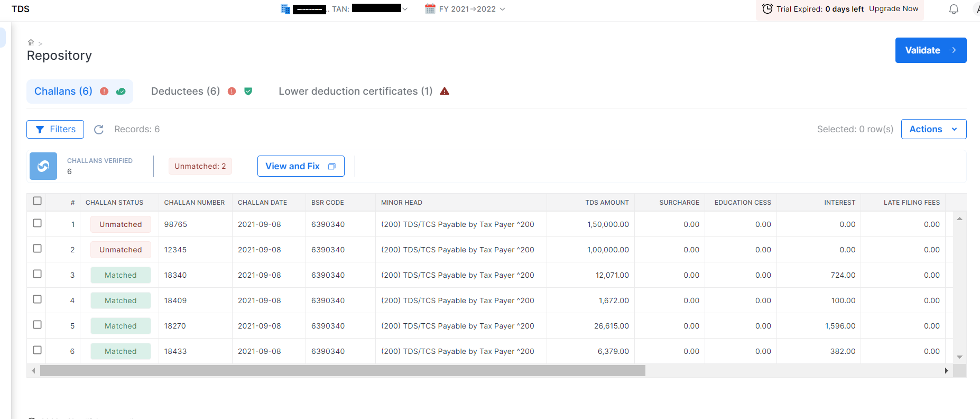Open the Actions dropdown
The image size is (980, 419).
pyautogui.click(x=933, y=129)
